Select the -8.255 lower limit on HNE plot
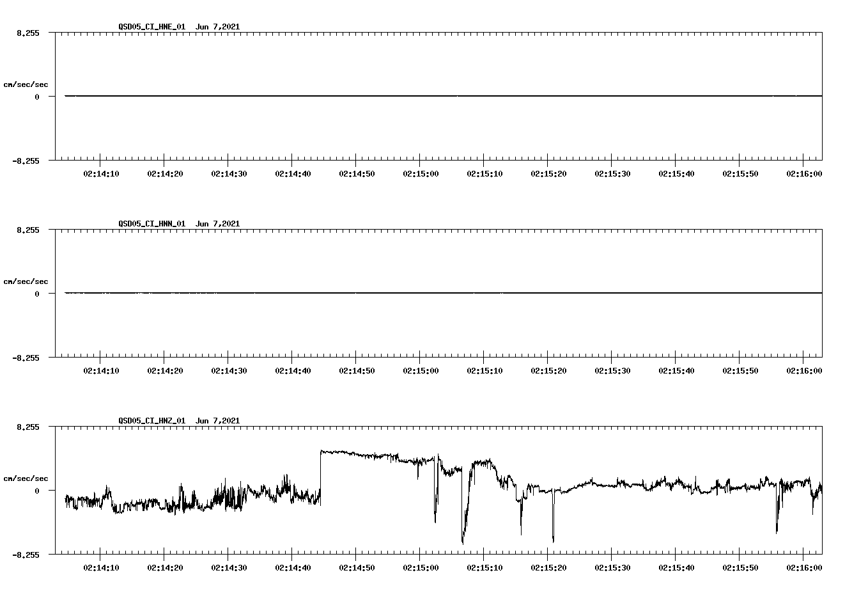The image size is (868, 591). (x=26, y=161)
